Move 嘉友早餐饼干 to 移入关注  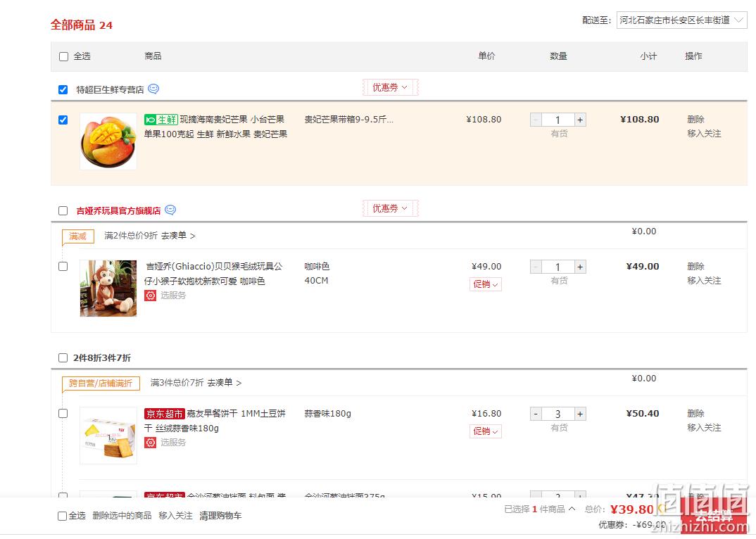tap(705, 428)
